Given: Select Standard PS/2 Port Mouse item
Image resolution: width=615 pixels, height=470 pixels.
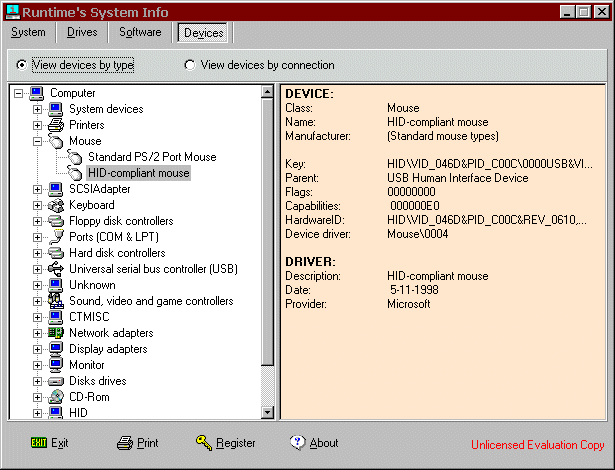Looking at the screenshot, I should pyautogui.click(x=151, y=157).
